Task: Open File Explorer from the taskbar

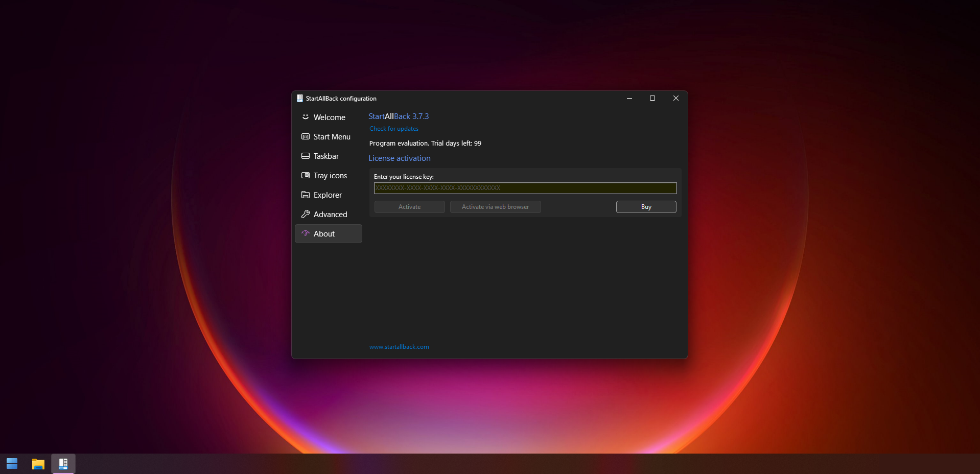Action: click(x=38, y=464)
